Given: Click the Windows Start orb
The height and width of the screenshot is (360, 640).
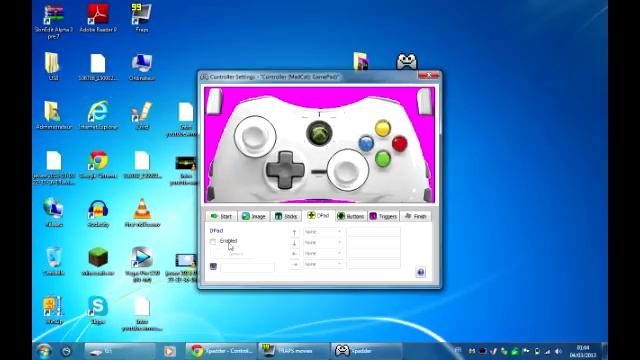Looking at the screenshot, I should 44,351.
